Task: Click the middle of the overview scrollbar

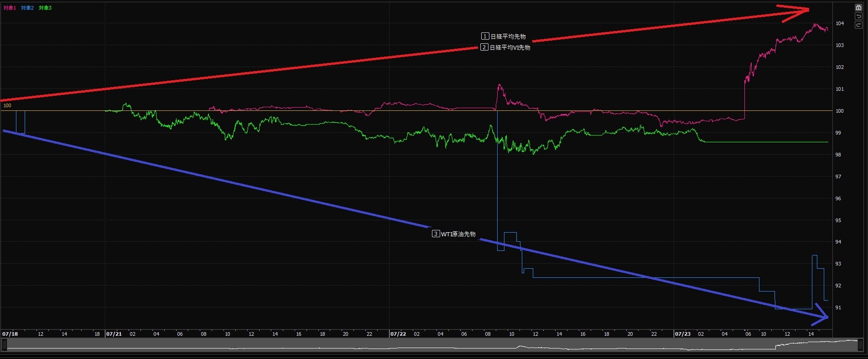Action: [x=432, y=345]
